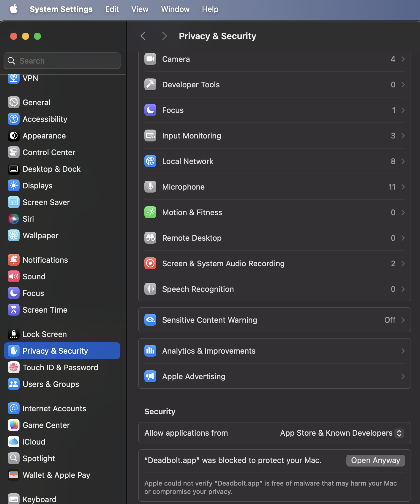Viewport: 420px width, 504px height.
Task: Select Internet Accounts in sidebar
Action: [x=62, y=409]
